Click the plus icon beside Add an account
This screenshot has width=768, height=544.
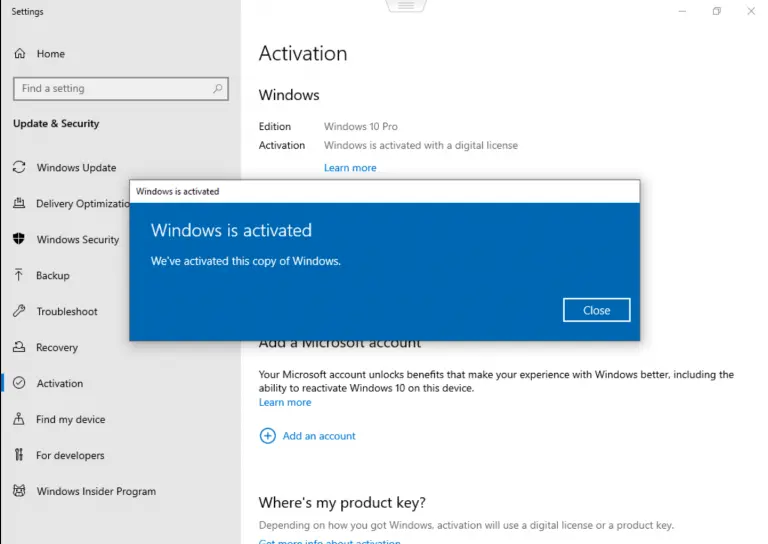pos(267,436)
